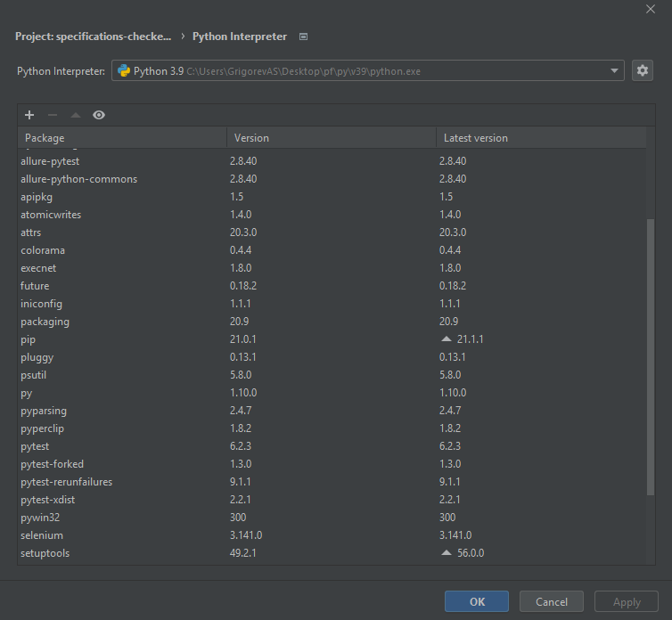Select the future package row

point(332,286)
